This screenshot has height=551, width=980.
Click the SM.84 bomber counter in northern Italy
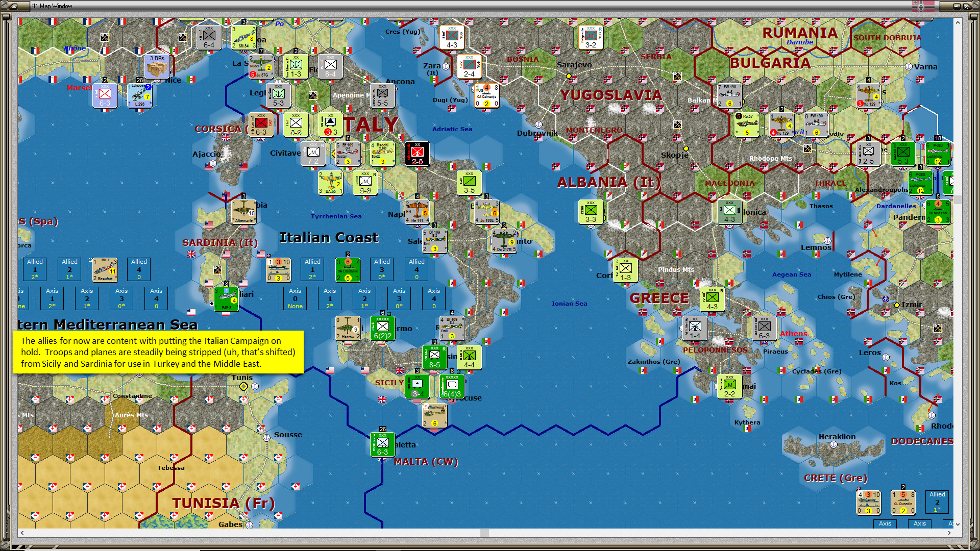click(243, 37)
